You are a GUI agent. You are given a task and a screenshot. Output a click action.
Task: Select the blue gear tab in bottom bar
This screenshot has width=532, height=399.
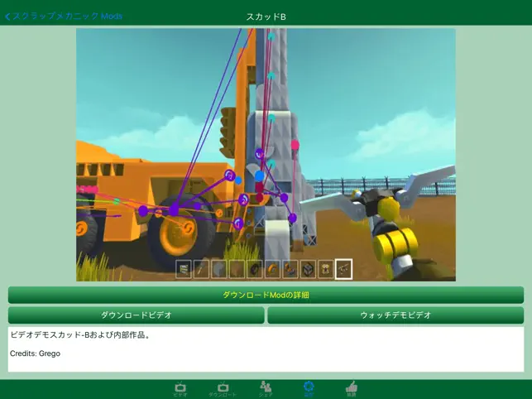[309, 389]
